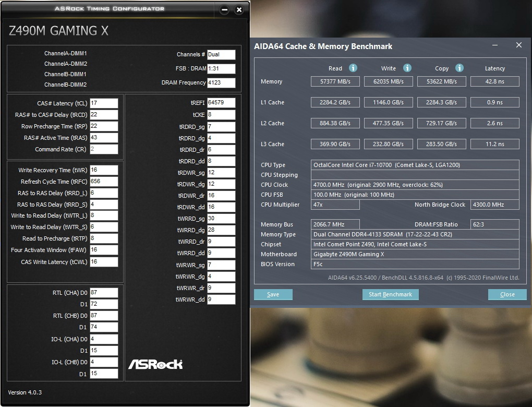Click the CAS# Latency (tCL) field
The width and height of the screenshot is (532, 407).
coord(104,103)
